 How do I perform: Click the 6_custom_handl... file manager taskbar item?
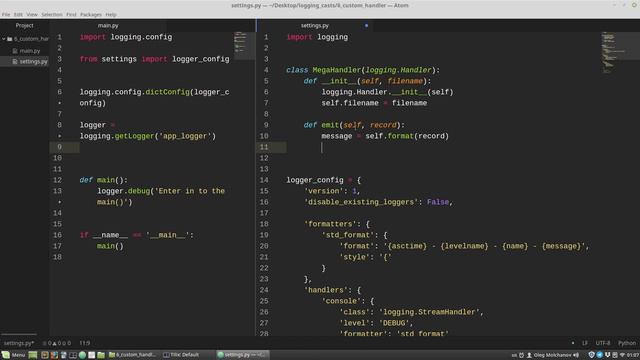click(132, 355)
